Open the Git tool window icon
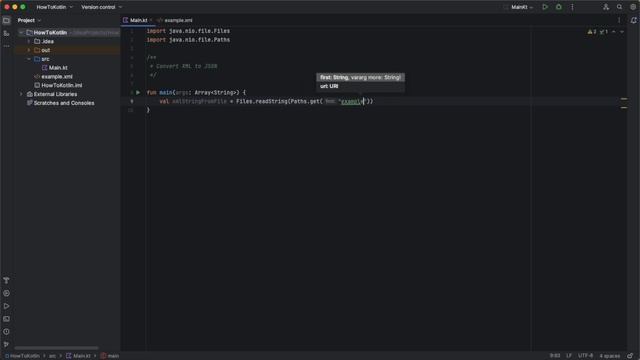The image size is (640, 360). pyautogui.click(x=6, y=344)
